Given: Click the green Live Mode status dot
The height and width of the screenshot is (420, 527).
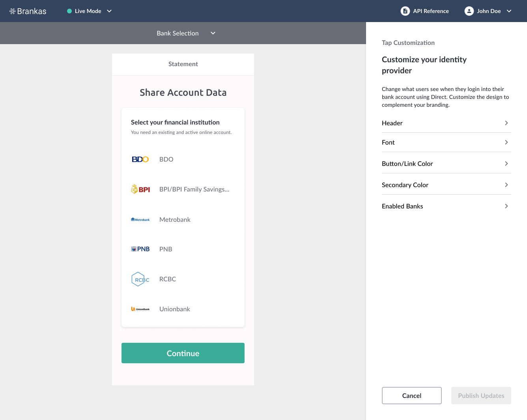Looking at the screenshot, I should tap(69, 11).
